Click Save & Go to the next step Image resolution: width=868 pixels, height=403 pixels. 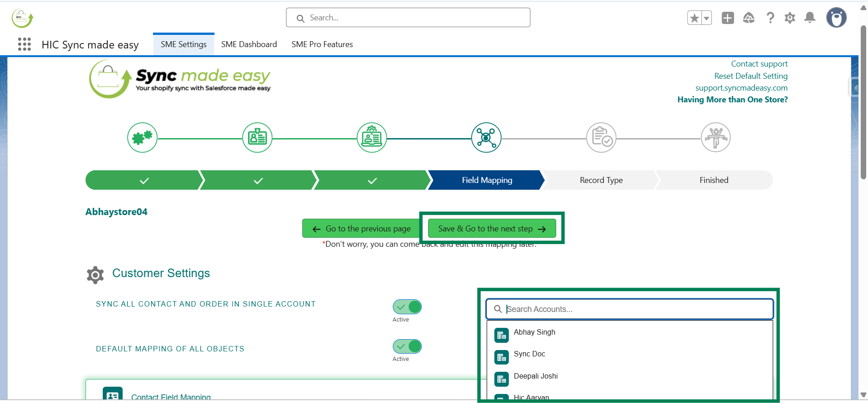click(x=492, y=229)
